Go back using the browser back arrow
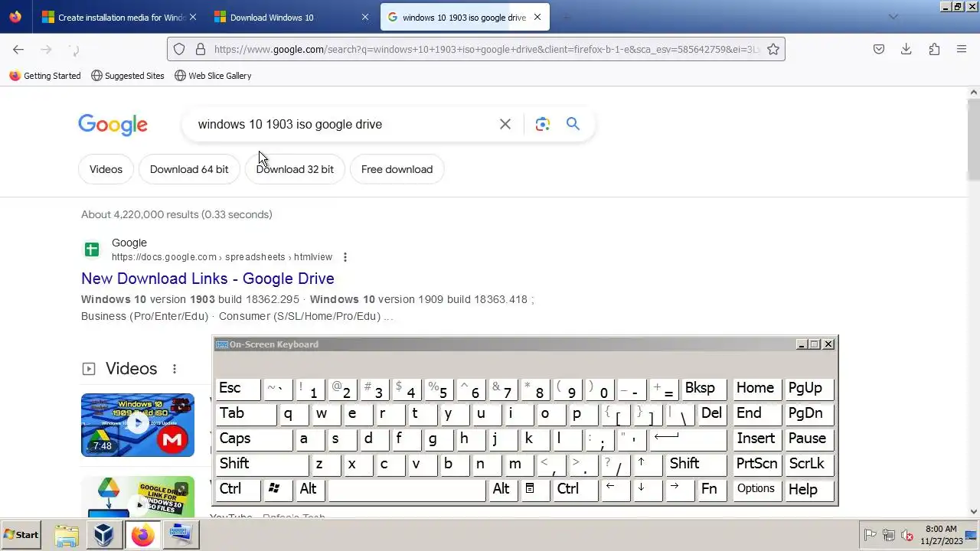 click(x=18, y=50)
